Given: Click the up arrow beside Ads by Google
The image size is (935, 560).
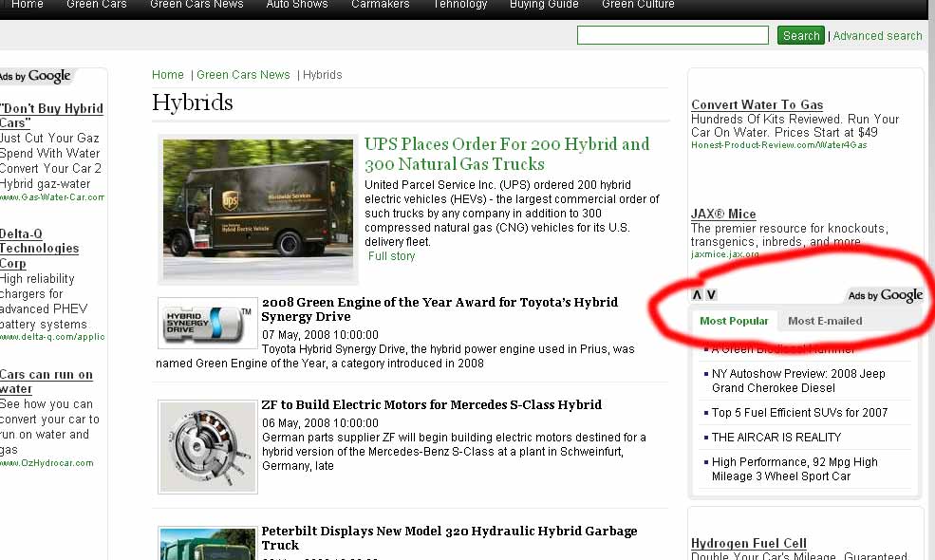Looking at the screenshot, I should pos(697,294).
